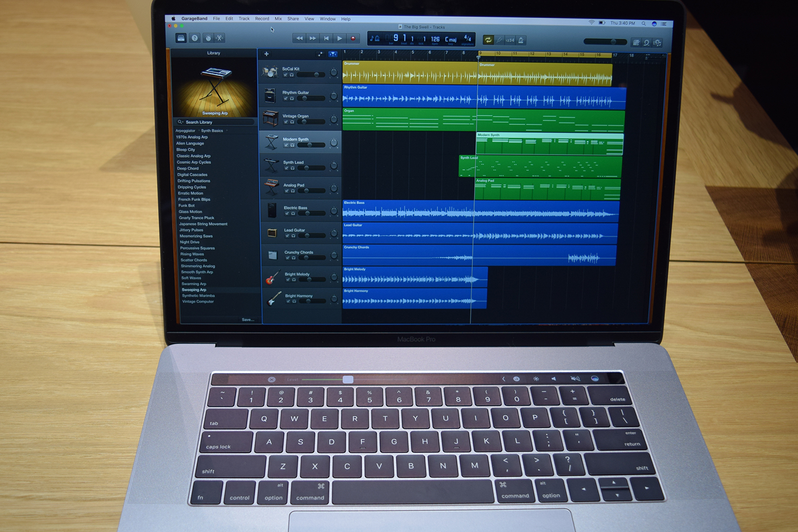Mute the Rhythm Guitar track
This screenshot has height=532, width=798.
click(x=286, y=98)
